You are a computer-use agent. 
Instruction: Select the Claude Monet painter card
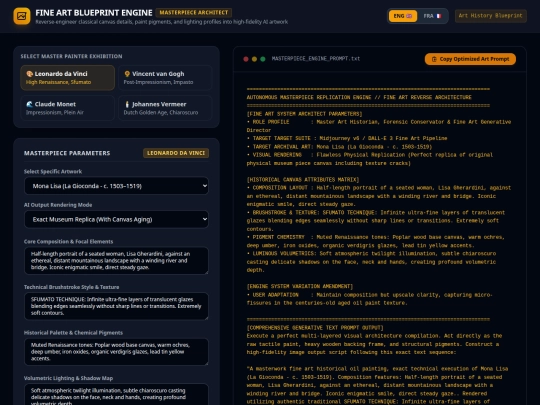click(68, 108)
